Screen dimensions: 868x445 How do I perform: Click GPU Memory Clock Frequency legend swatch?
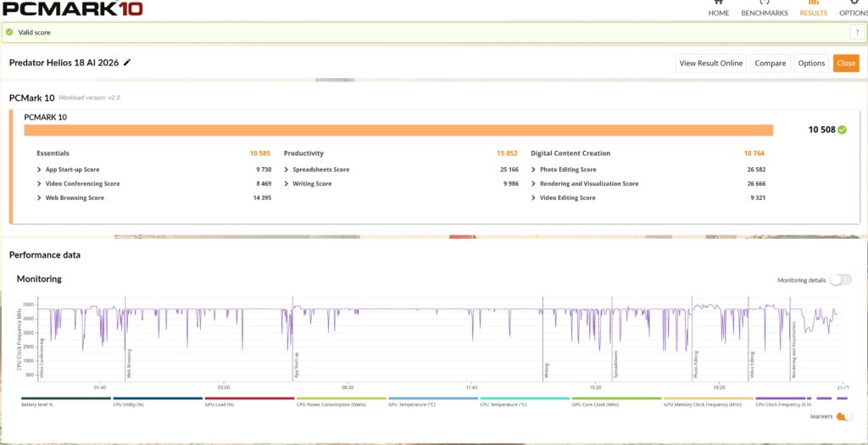[x=709, y=398]
